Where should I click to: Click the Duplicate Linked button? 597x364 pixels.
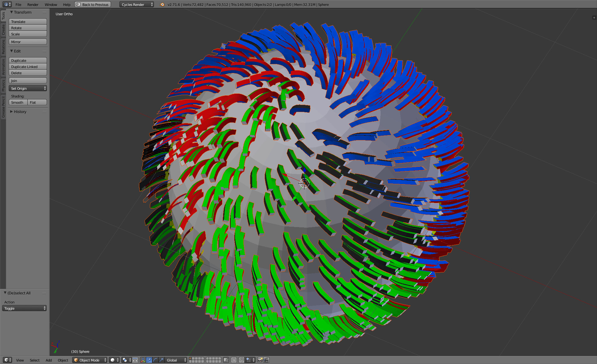[28, 66]
